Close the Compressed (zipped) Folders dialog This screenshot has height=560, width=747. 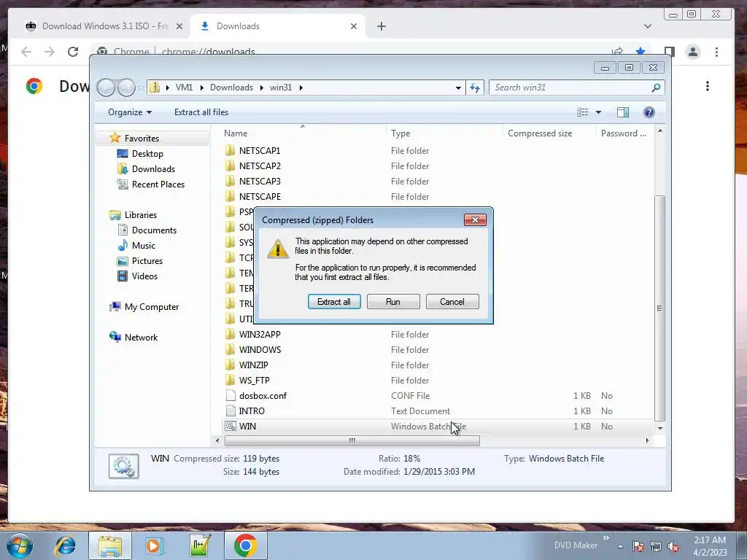pos(475,219)
